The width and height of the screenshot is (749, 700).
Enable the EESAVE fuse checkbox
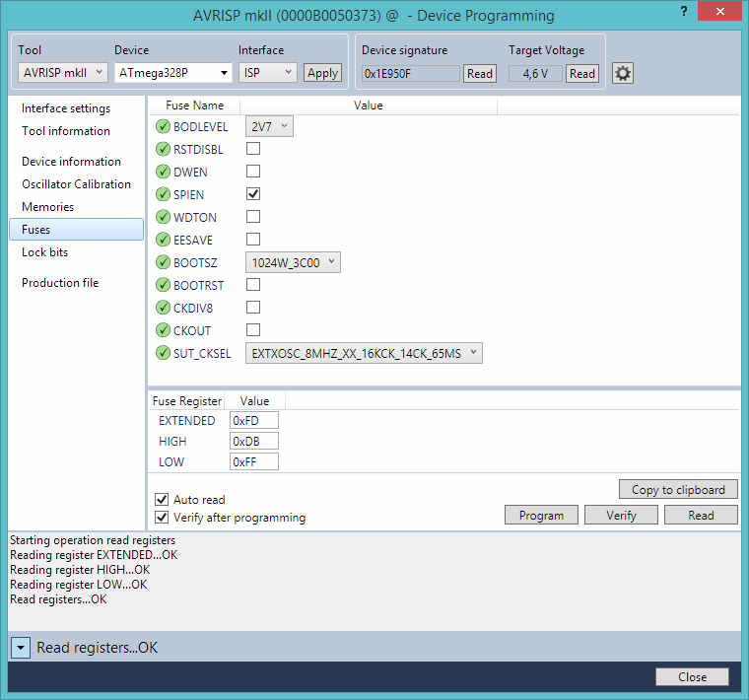[x=253, y=239]
